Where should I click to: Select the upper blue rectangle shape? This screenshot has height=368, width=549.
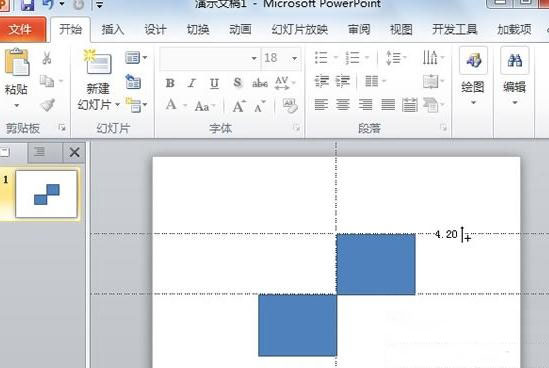click(x=376, y=264)
